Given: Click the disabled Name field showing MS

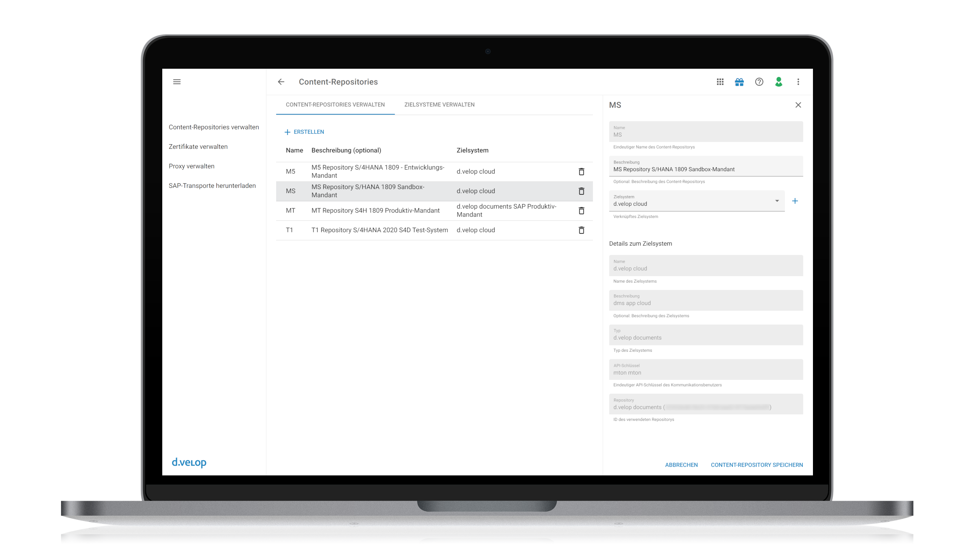Looking at the screenshot, I should coord(706,131).
